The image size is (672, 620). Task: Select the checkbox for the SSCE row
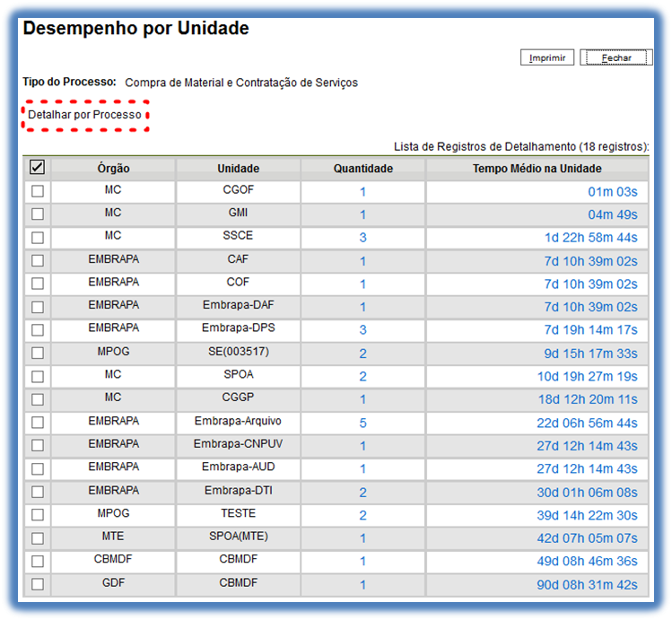point(37,238)
